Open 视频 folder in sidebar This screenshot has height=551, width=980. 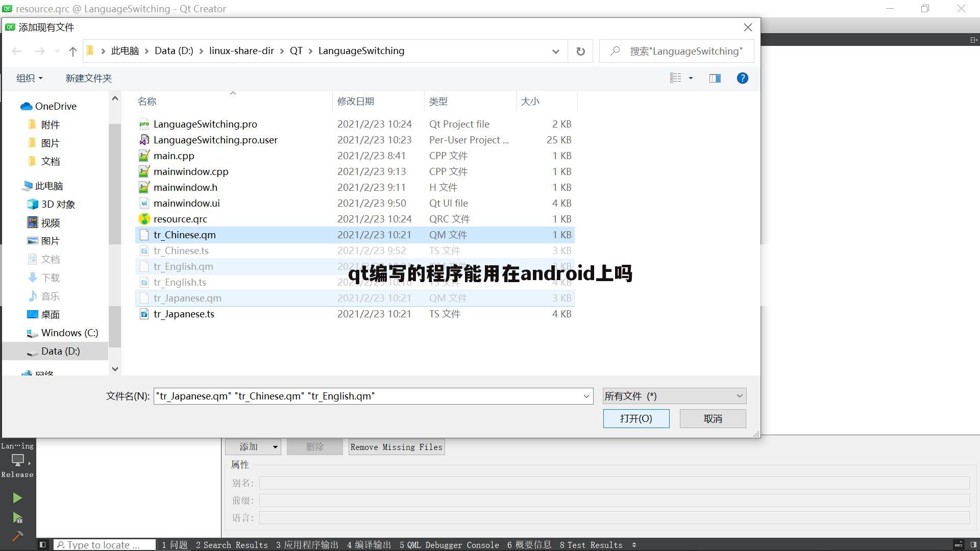tap(50, 222)
